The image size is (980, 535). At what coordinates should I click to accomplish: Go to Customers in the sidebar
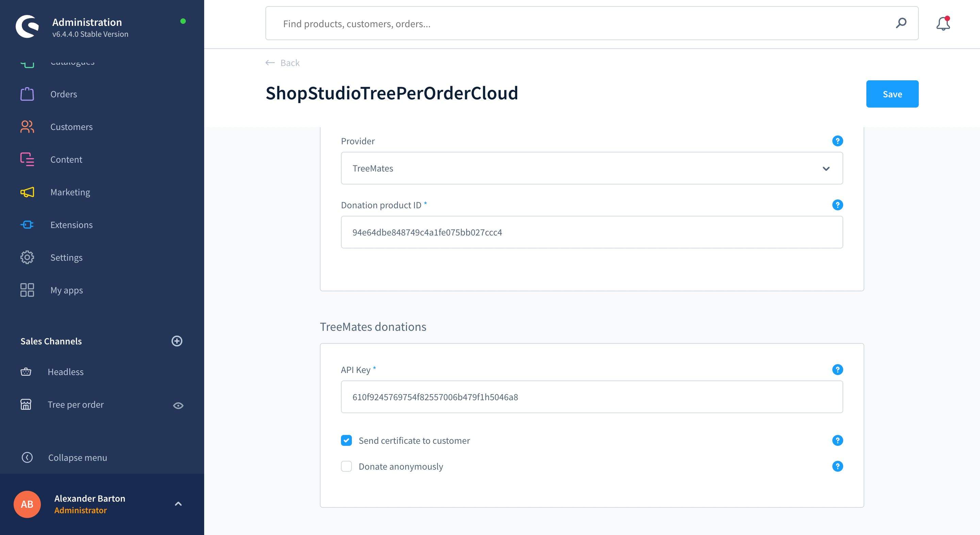pyautogui.click(x=71, y=127)
